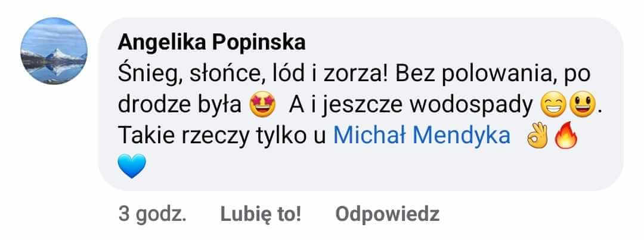Open the Angelika Popinska name link
Viewport: 644px width, 240px height.
[x=212, y=43]
